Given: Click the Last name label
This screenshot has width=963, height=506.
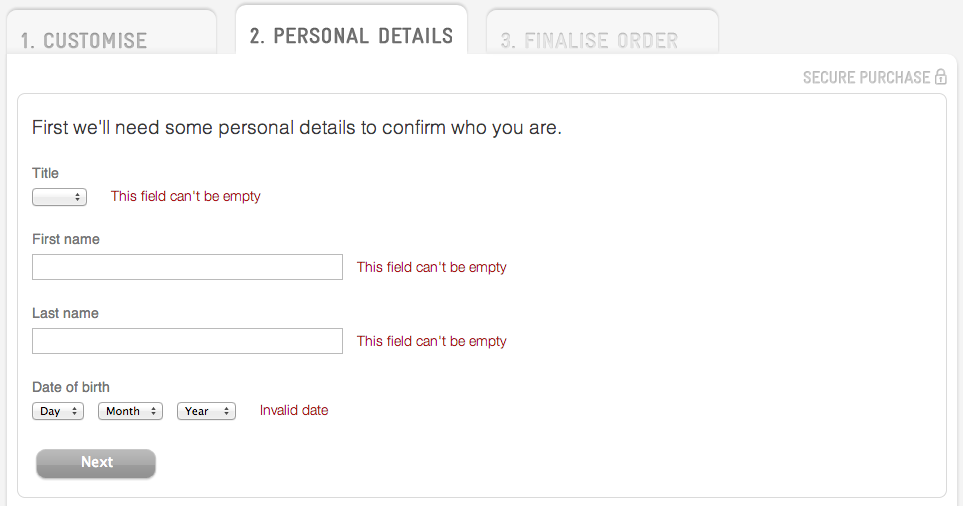Looking at the screenshot, I should (x=65, y=313).
